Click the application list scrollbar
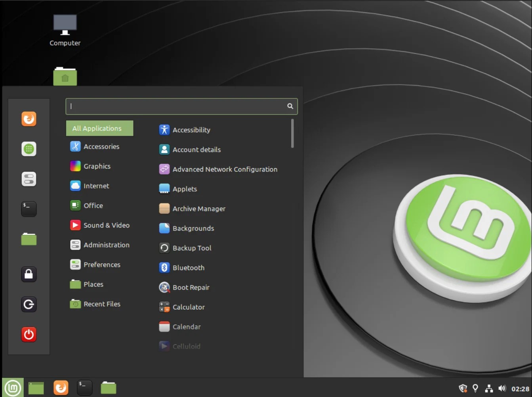The height and width of the screenshot is (397, 532). pyautogui.click(x=292, y=133)
